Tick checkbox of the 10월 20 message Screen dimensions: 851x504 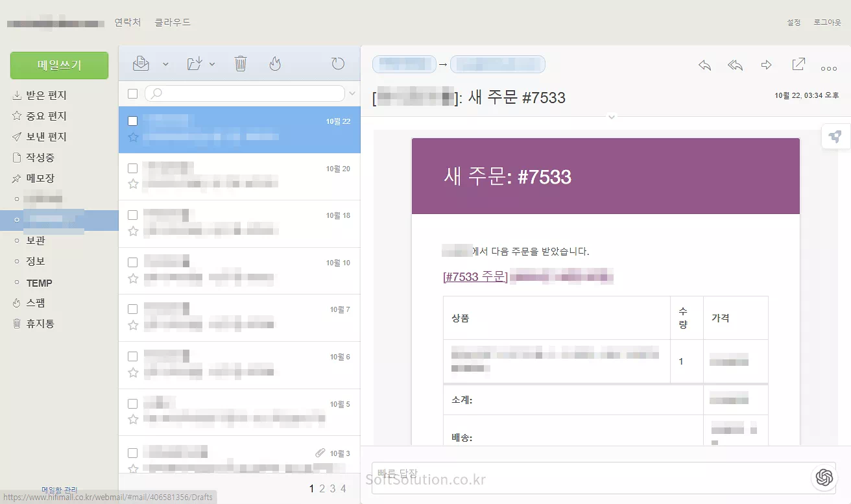[x=133, y=169]
